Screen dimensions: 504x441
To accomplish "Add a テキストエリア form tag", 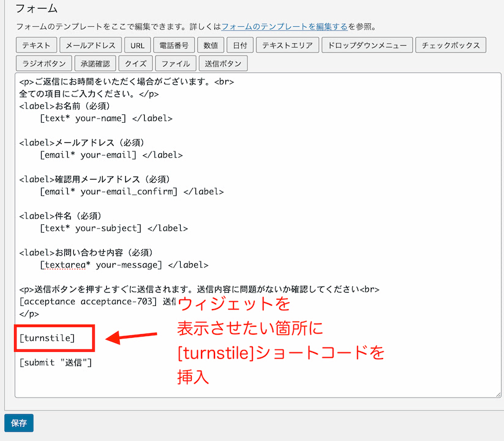I will 287,45.
